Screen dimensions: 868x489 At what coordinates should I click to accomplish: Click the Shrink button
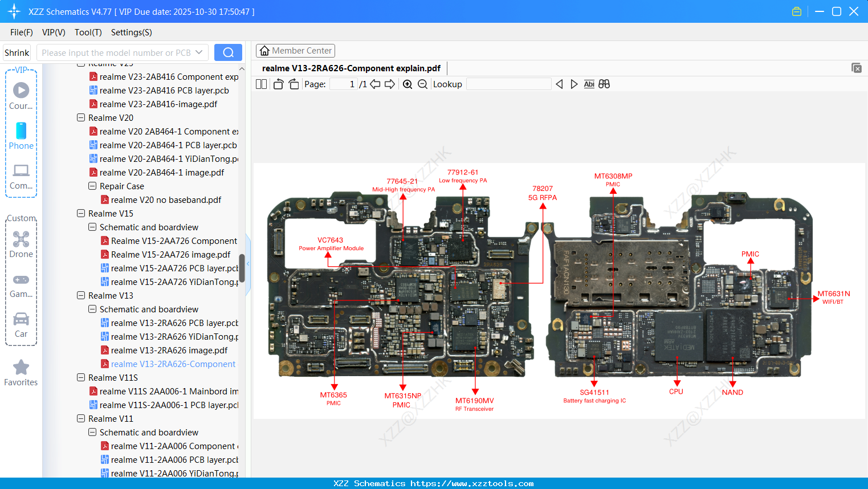17,52
